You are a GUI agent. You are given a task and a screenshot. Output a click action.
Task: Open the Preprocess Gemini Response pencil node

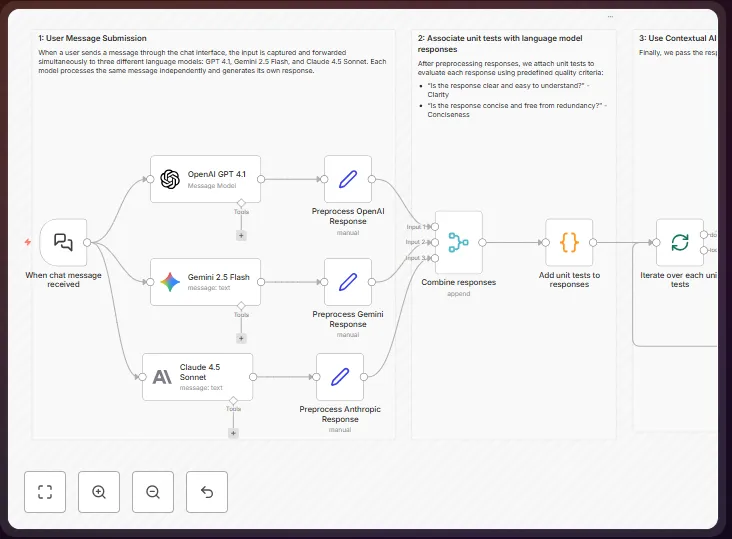point(348,282)
